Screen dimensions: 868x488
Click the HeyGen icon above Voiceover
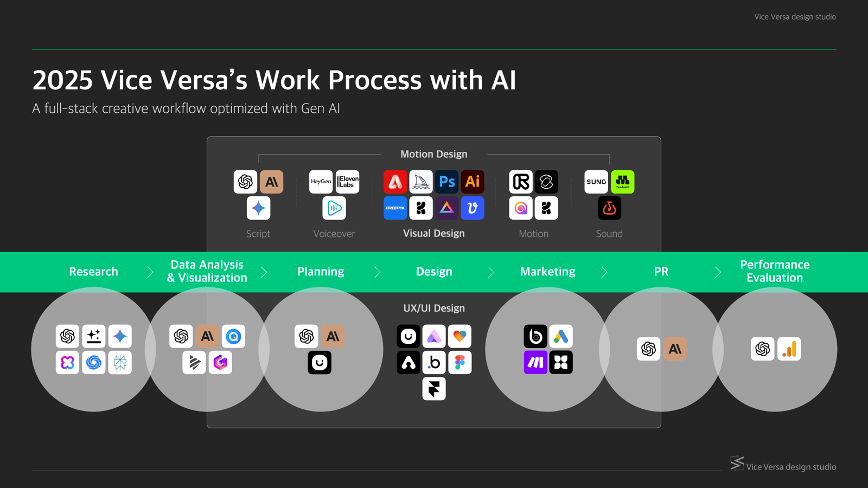[x=321, y=182]
